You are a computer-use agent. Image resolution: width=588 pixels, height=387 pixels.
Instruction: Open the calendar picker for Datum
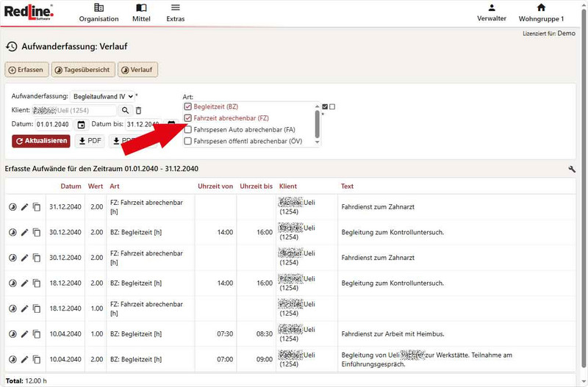click(81, 124)
